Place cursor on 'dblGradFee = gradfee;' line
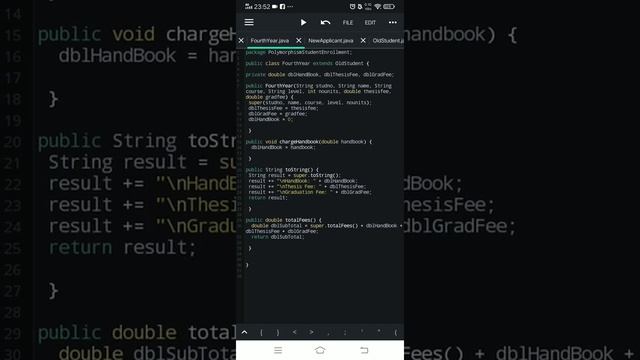 click(x=278, y=114)
